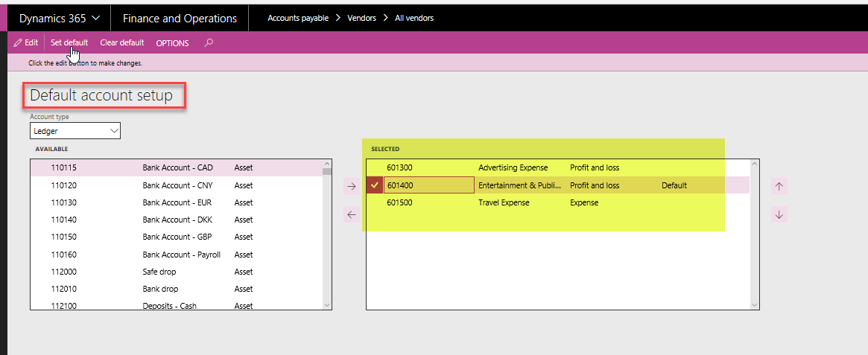This screenshot has height=355, width=868.
Task: Select Travel Expense row 601500
Action: [x=504, y=202]
